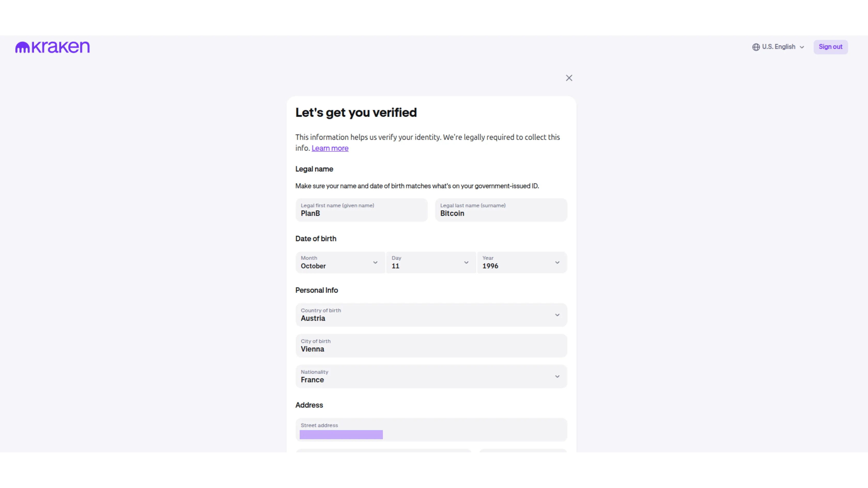Click into the City of birth field

click(431, 346)
